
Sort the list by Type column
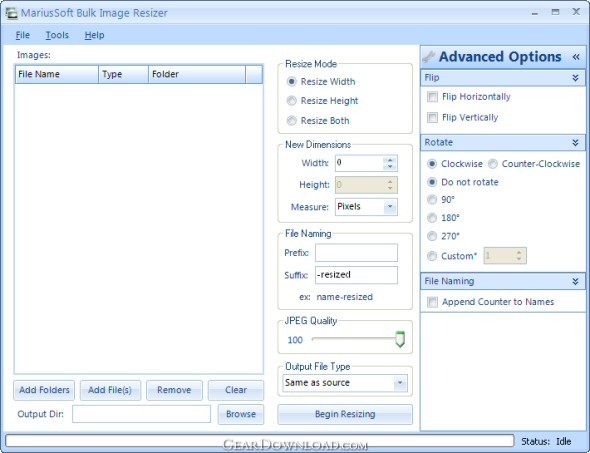[x=123, y=74]
